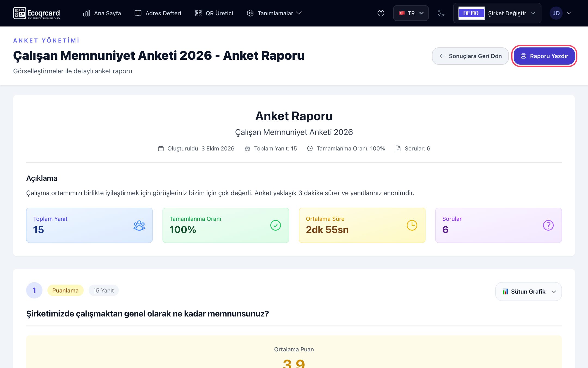The height and width of the screenshot is (368, 588).
Task: Click the document icon next to Sorular: 6
Action: 398,149
